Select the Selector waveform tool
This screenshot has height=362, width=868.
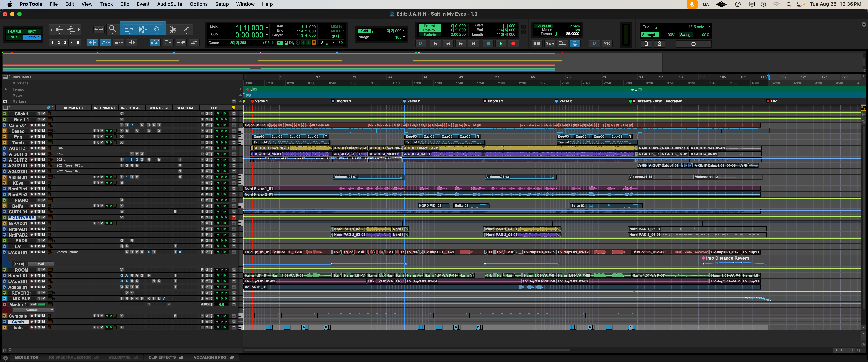(x=143, y=29)
